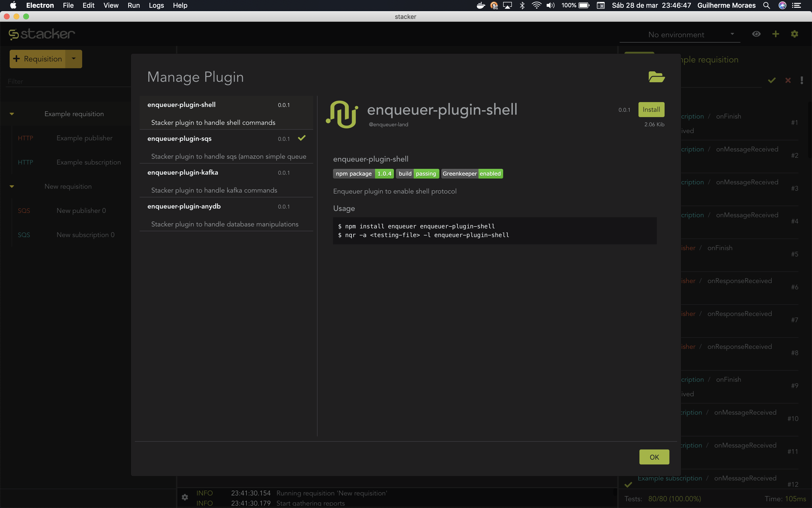Viewport: 812px width, 508px height.
Task: Select enqueuer-plugin-kafka in plugin list
Action: coord(226,181)
